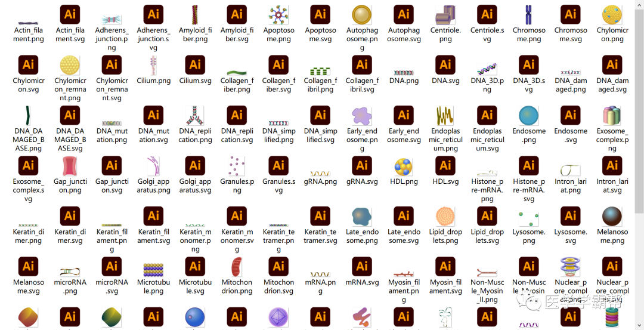This screenshot has height=330, width=644.
Task: Select the Apoptosome.png thumbnail icon
Action: click(x=278, y=14)
